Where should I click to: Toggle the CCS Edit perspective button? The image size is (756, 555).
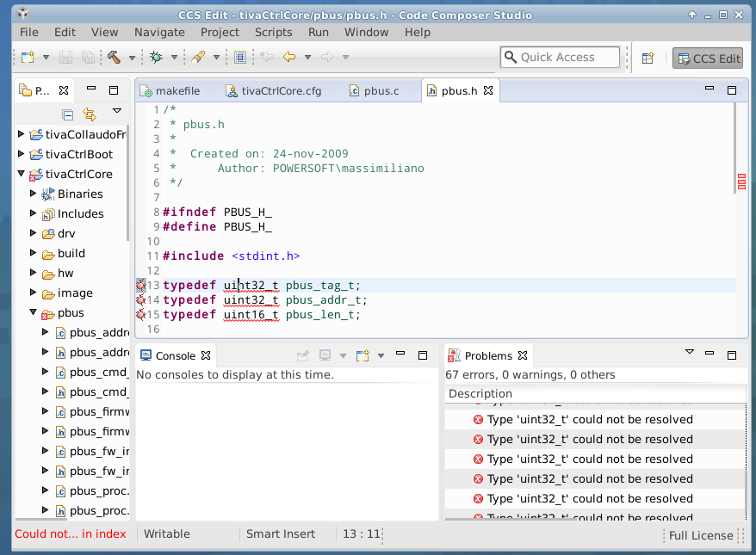pos(707,59)
